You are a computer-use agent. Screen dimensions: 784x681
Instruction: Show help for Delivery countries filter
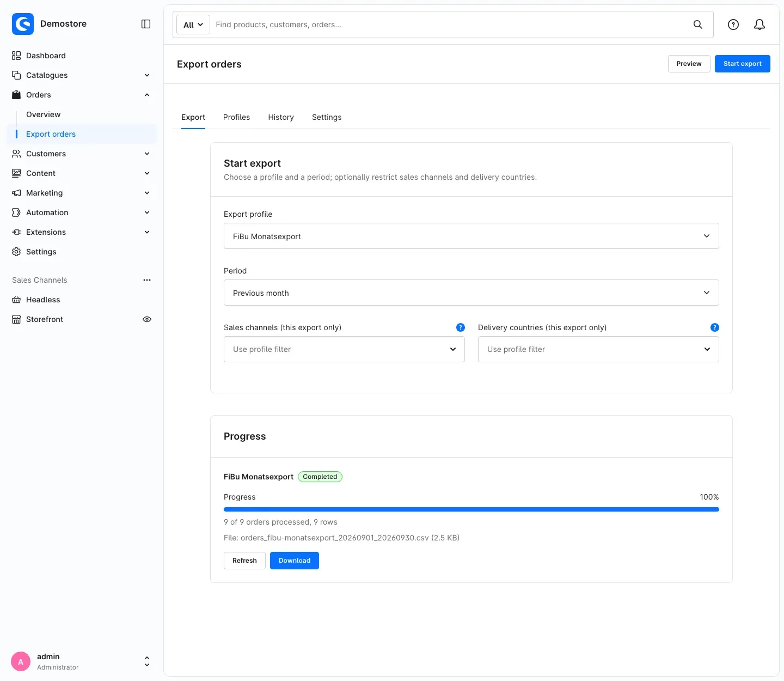click(715, 327)
